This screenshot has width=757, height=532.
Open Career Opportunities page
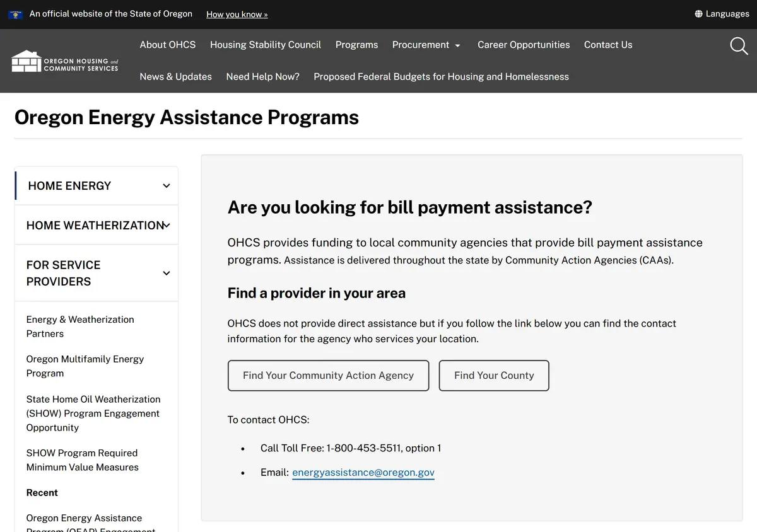(524, 45)
